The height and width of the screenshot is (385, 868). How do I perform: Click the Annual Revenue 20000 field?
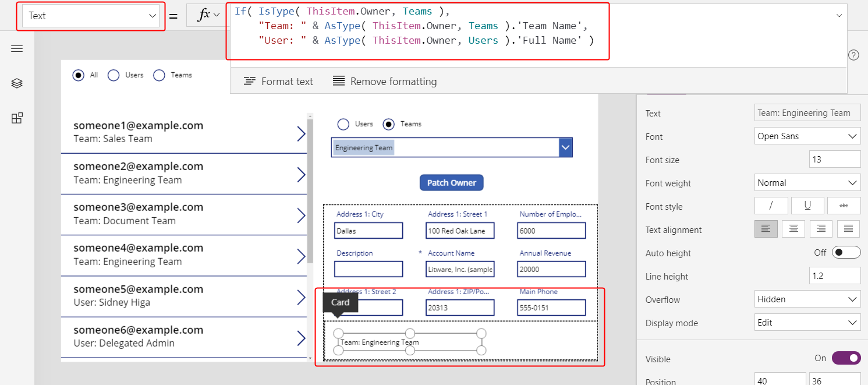click(x=551, y=269)
